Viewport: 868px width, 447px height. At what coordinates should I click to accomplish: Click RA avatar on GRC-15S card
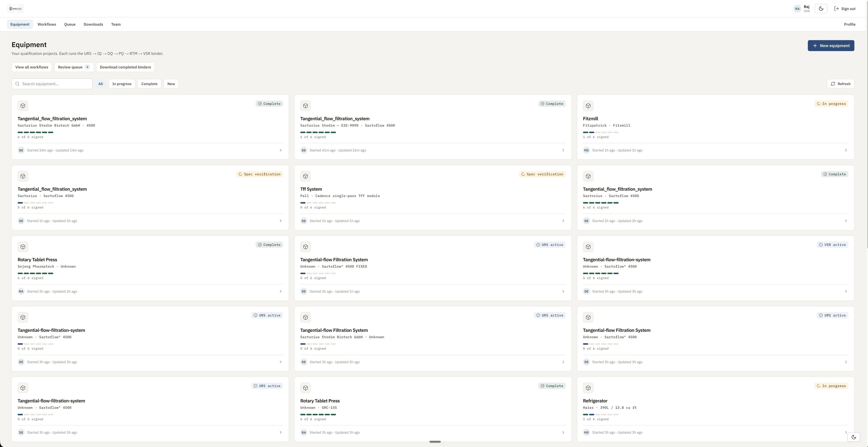[304, 433]
